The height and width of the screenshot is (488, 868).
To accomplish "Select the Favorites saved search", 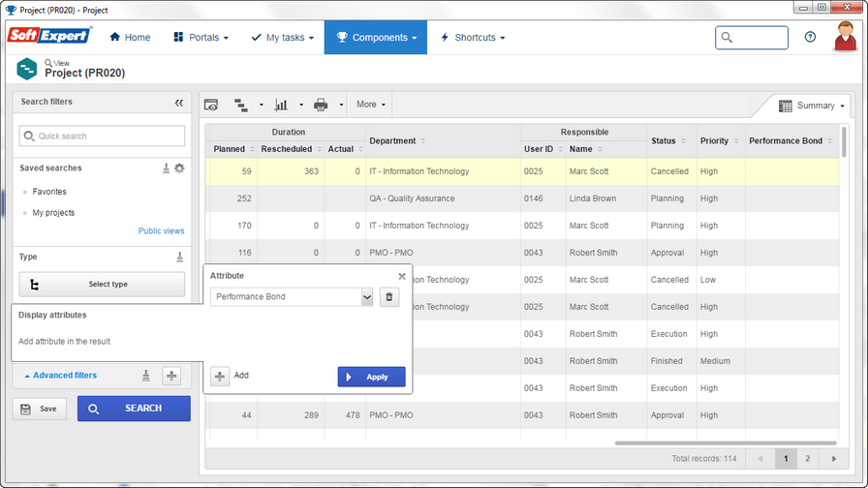I will pos(49,192).
